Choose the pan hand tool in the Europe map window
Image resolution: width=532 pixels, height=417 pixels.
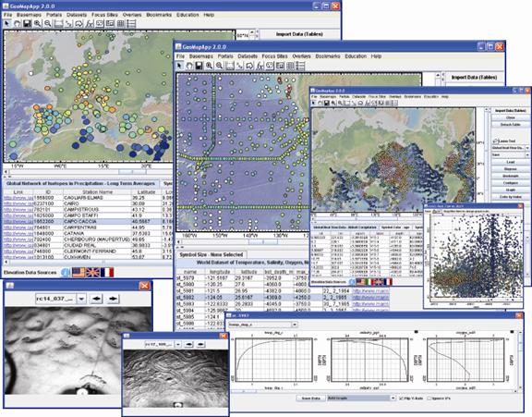tap(17, 23)
